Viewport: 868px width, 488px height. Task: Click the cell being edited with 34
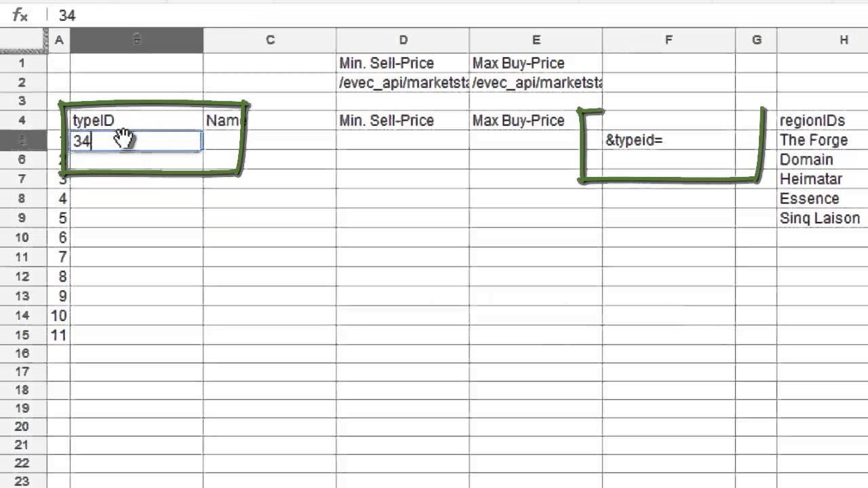[136, 141]
